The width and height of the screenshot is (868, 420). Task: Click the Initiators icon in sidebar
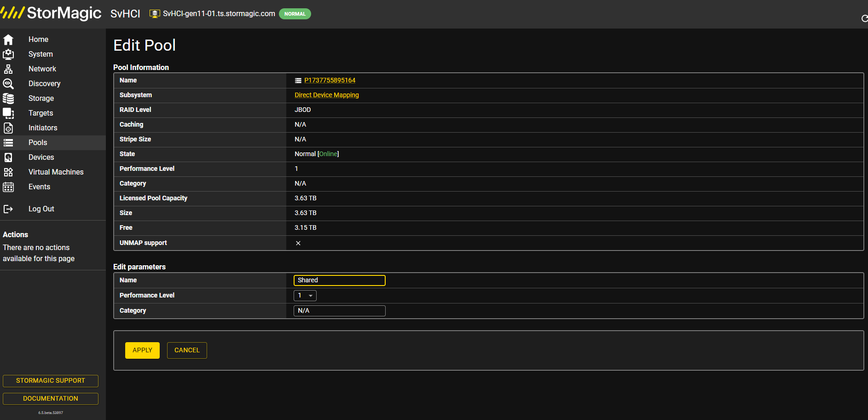tap(8, 128)
